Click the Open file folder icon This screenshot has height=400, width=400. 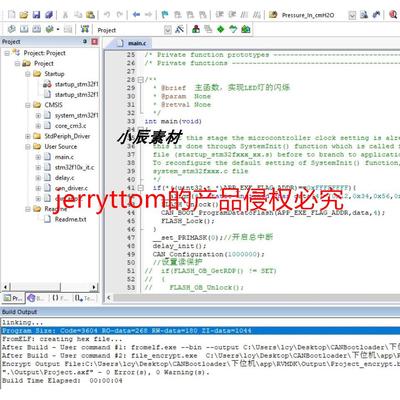coord(24,15)
